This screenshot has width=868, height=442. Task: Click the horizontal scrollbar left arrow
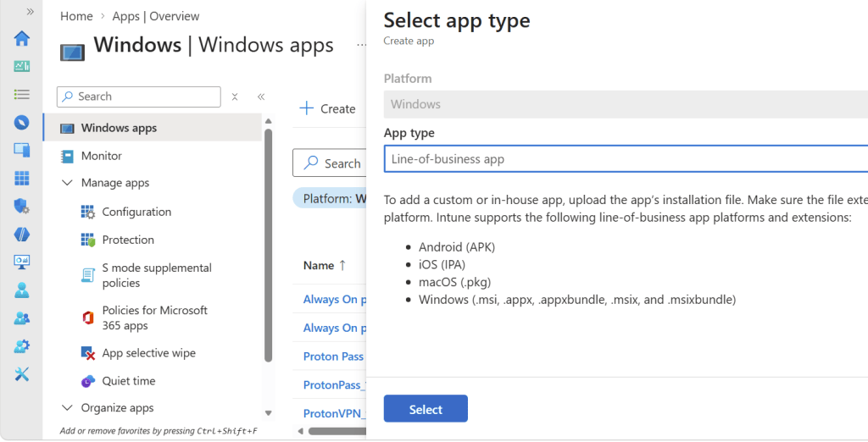tap(301, 431)
